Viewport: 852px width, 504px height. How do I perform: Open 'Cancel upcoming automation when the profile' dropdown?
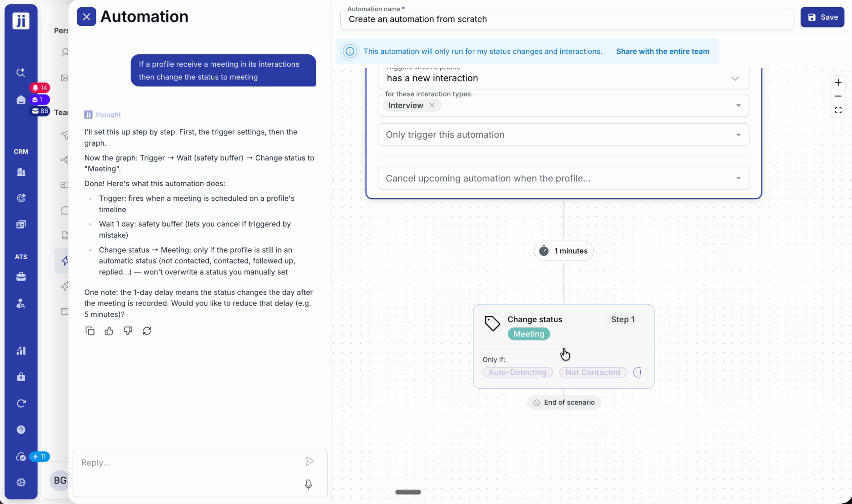tap(564, 178)
